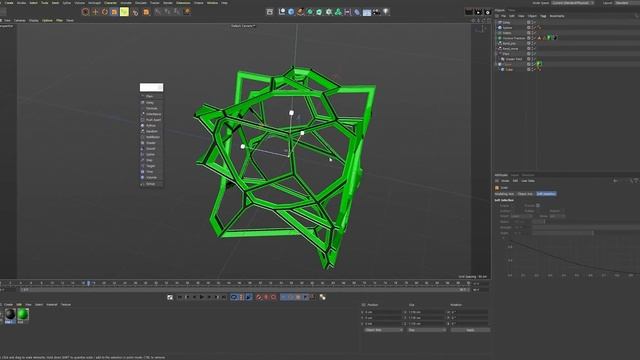Toggle the Voronoi Fracture enable checkmark
Viewport: 640px width, 360px height.
[x=534, y=38]
